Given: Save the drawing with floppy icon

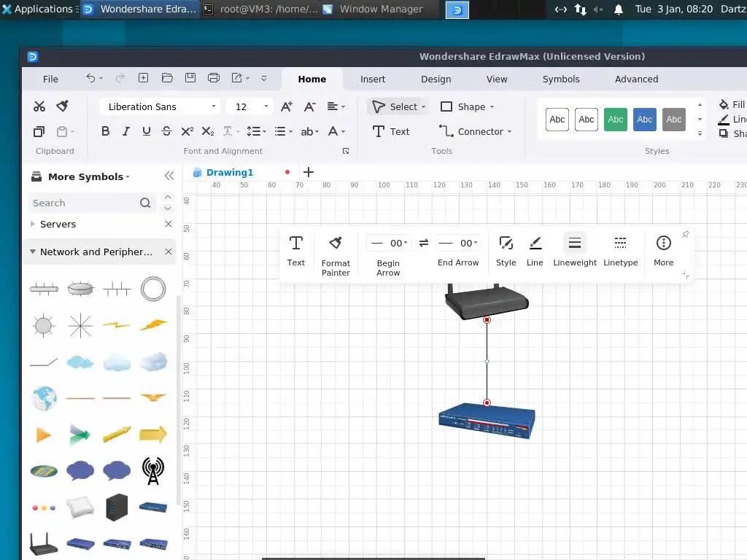Looking at the screenshot, I should click(x=190, y=78).
